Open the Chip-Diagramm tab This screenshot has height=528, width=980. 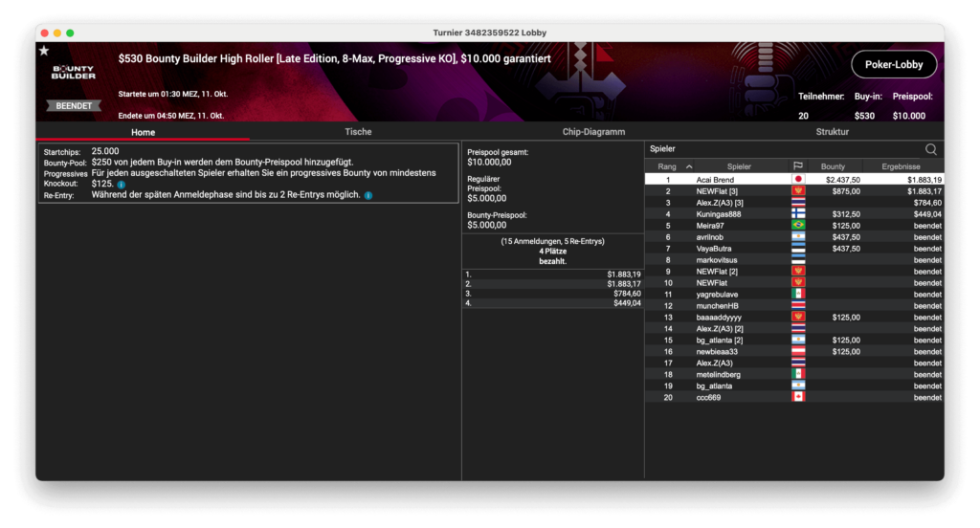tap(593, 132)
